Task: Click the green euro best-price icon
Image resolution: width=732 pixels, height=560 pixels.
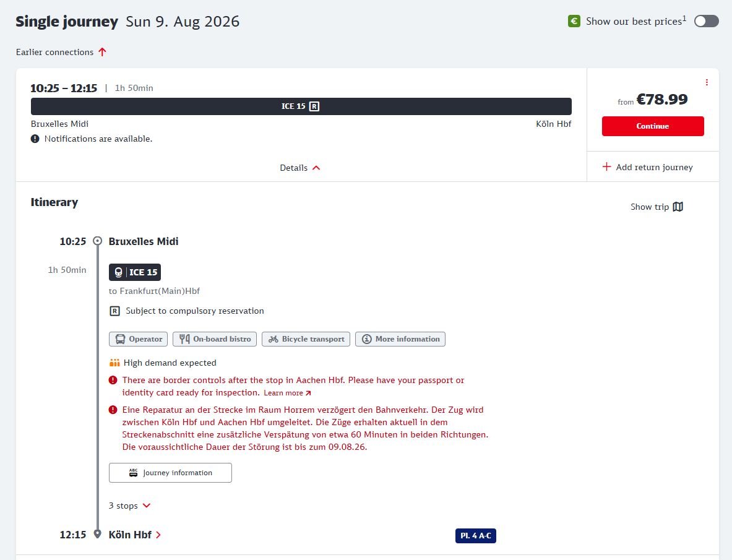Action: [x=574, y=22]
